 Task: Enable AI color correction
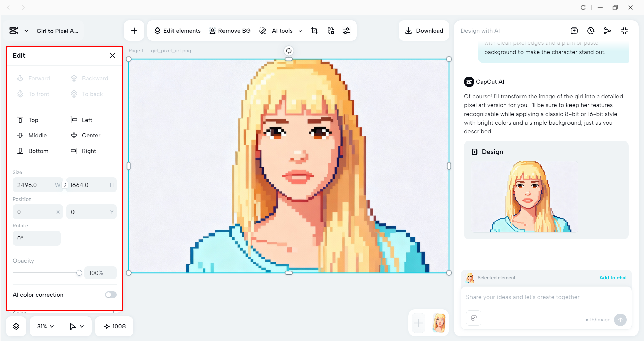point(110,295)
